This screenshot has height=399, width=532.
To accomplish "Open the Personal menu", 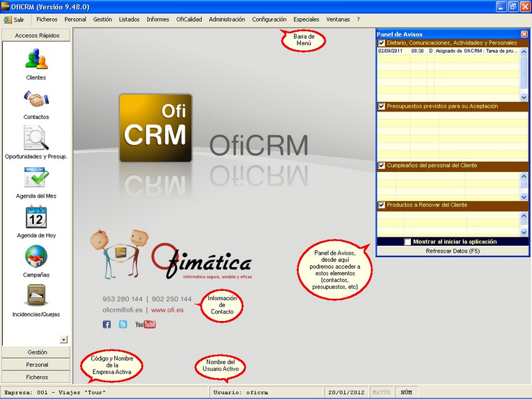I will click(75, 19).
